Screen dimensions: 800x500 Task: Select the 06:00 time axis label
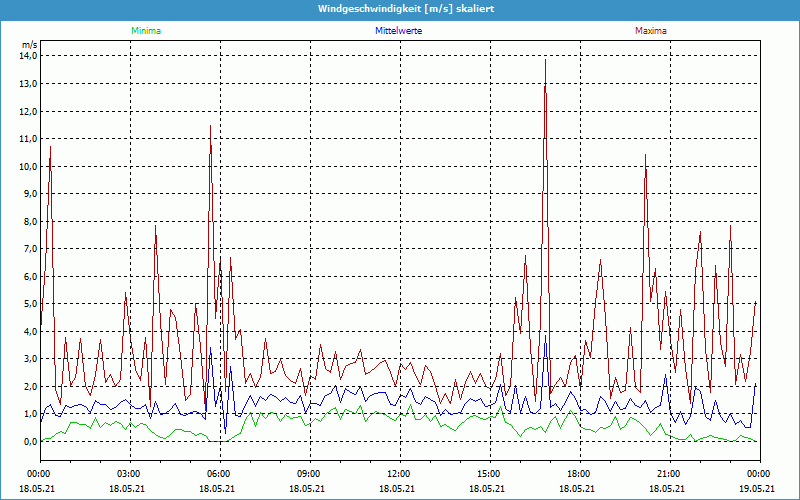click(218, 473)
